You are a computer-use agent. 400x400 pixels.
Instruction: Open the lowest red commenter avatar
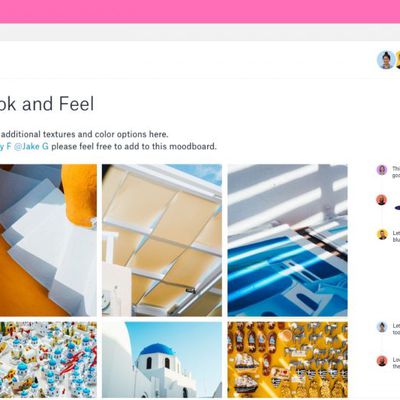tap(382, 361)
